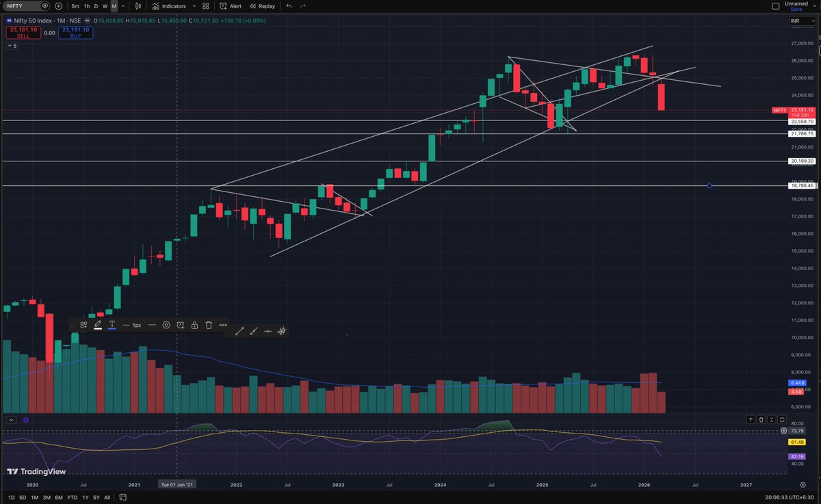Set date range to 1M
The width and height of the screenshot is (821, 504).
pyautogui.click(x=35, y=497)
